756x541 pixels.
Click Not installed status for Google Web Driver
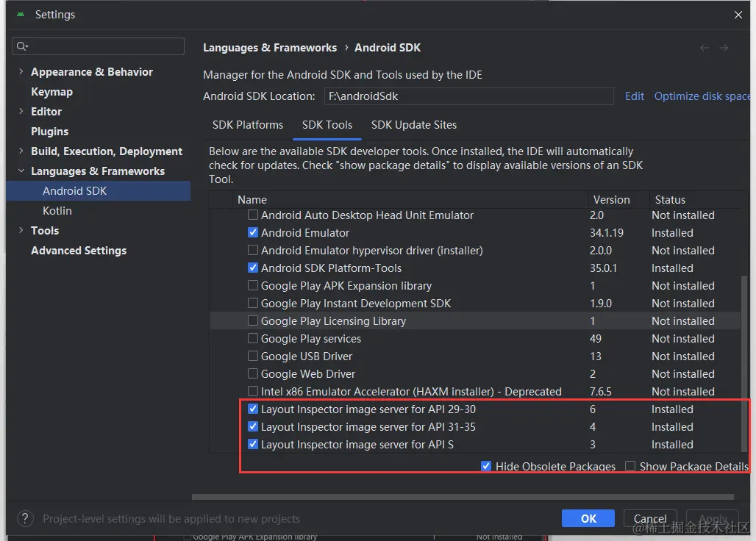tap(682, 374)
